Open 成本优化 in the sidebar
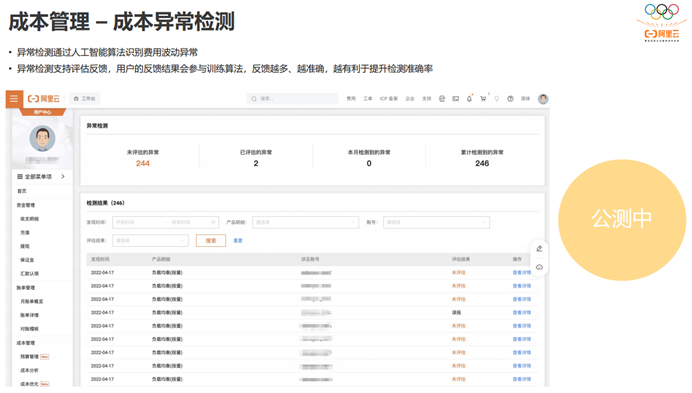This screenshot has height=393, width=692. pos(30,384)
